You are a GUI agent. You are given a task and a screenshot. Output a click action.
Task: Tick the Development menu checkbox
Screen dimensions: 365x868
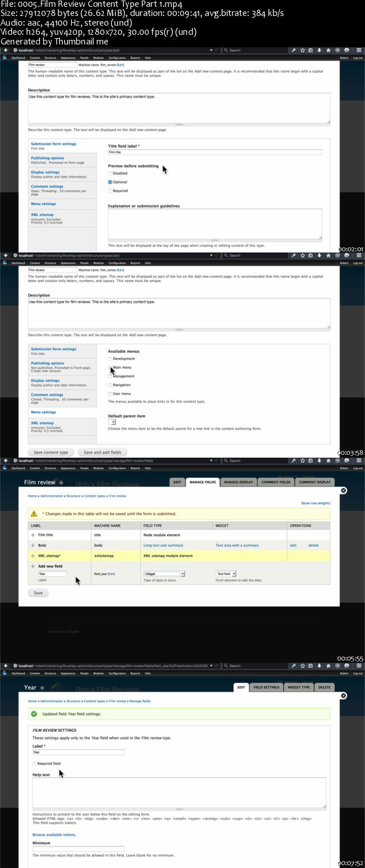(x=110, y=358)
